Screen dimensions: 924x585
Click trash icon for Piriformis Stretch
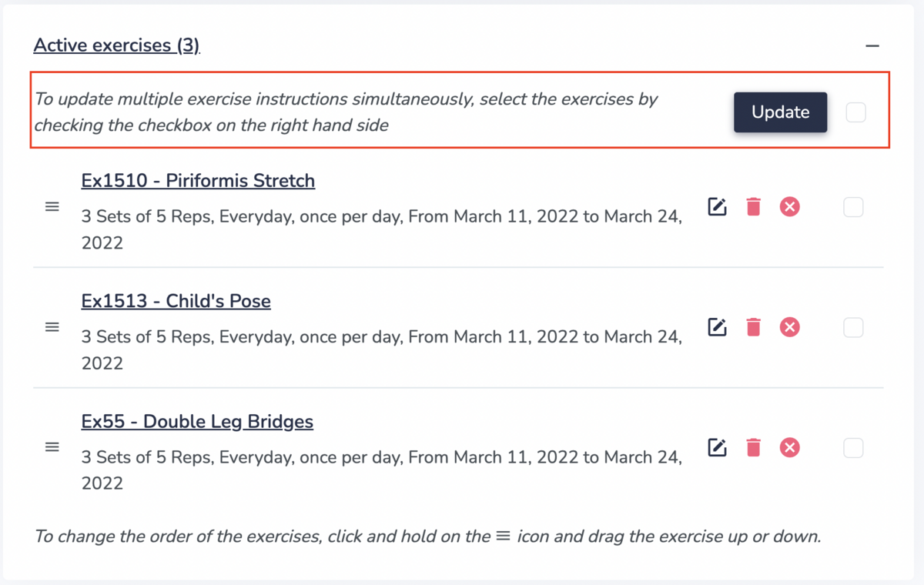(x=753, y=207)
